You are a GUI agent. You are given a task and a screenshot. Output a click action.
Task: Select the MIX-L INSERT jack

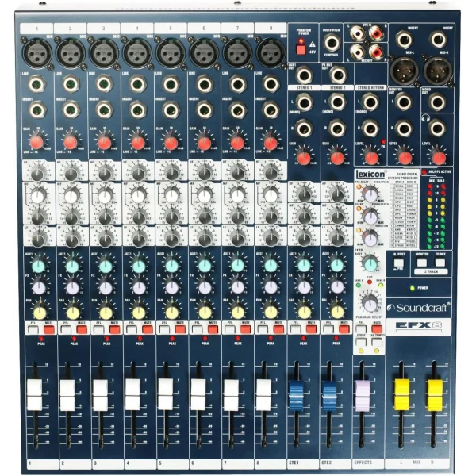404,40
